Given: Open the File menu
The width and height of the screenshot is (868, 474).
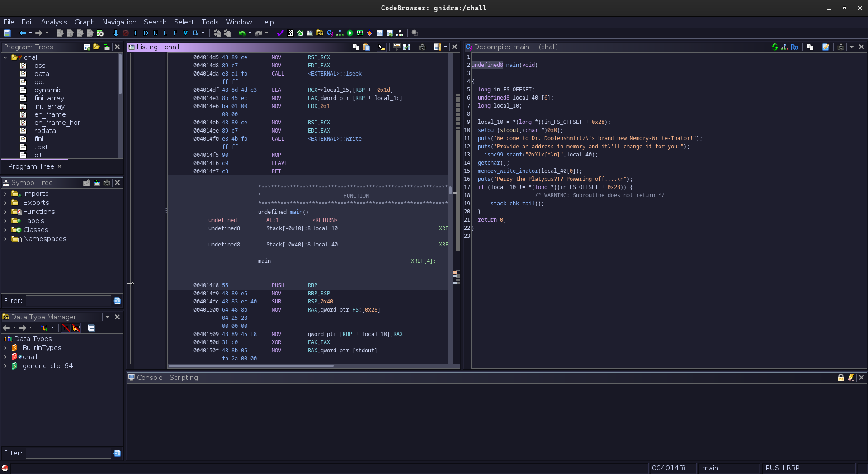Looking at the screenshot, I should pyautogui.click(x=9, y=22).
